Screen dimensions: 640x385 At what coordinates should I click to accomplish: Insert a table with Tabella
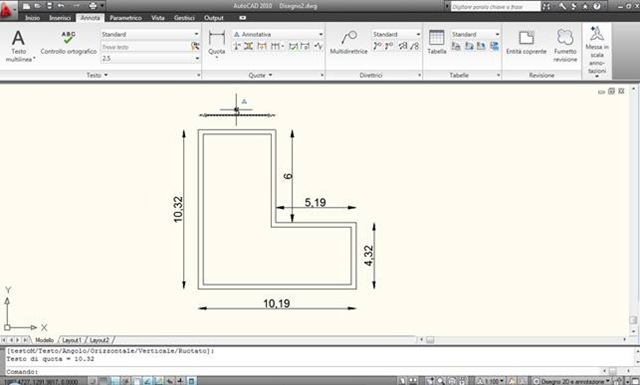pos(436,42)
